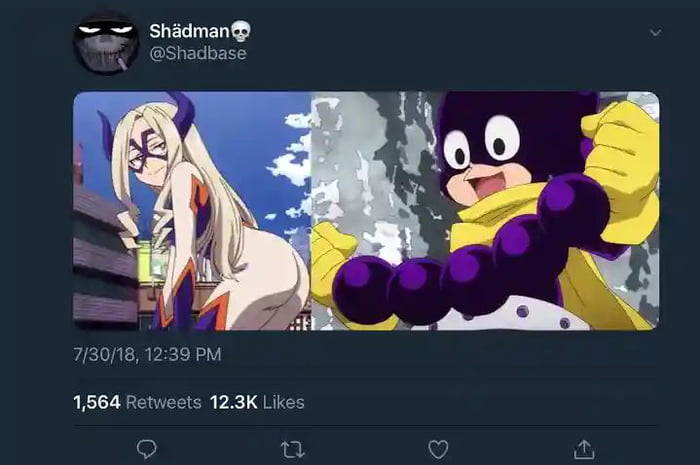The image size is (700, 465).
Task: Retweet this tweet using the arrows icon
Action: click(x=292, y=450)
